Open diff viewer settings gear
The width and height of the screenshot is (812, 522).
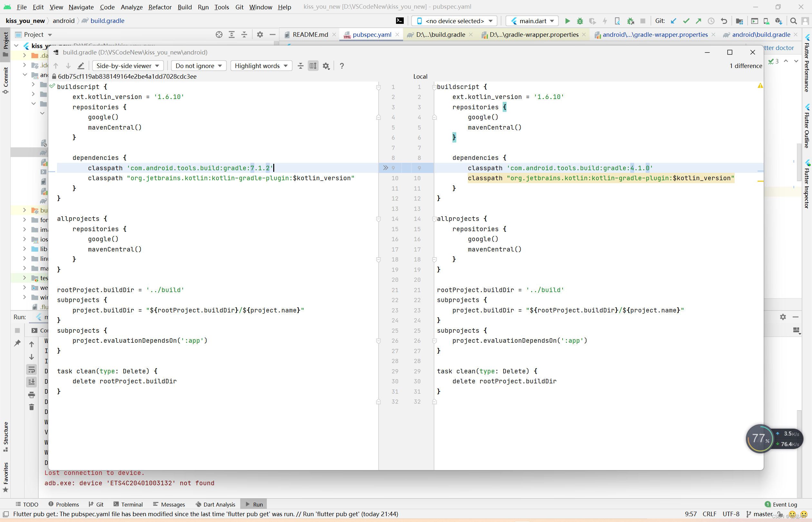[326, 66]
